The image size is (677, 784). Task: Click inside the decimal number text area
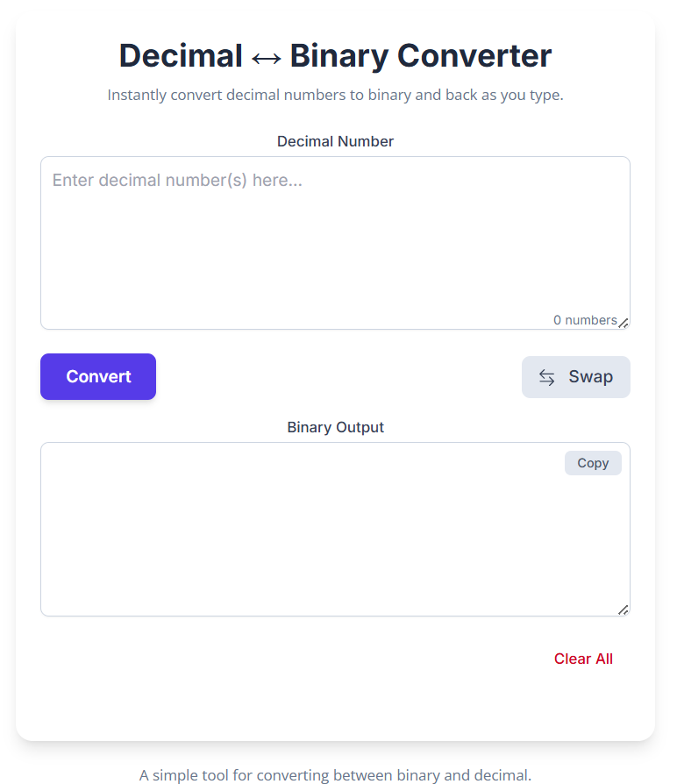pyautogui.click(x=335, y=246)
